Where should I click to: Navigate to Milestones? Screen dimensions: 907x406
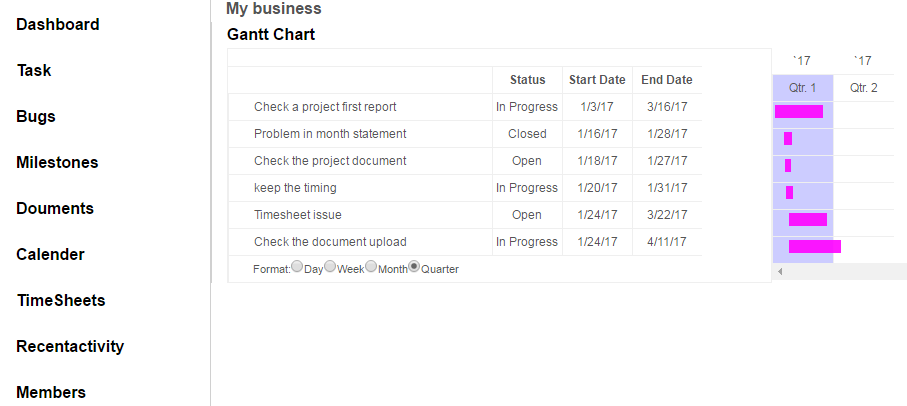point(57,163)
